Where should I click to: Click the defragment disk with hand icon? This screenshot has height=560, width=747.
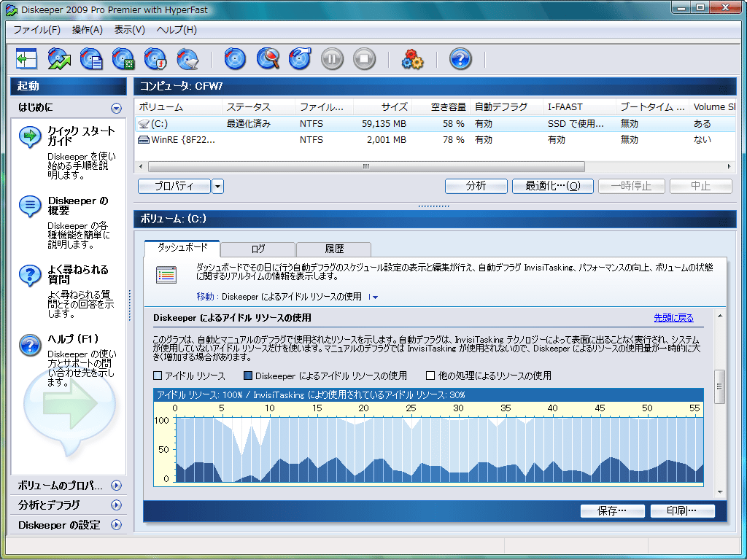coord(300,59)
